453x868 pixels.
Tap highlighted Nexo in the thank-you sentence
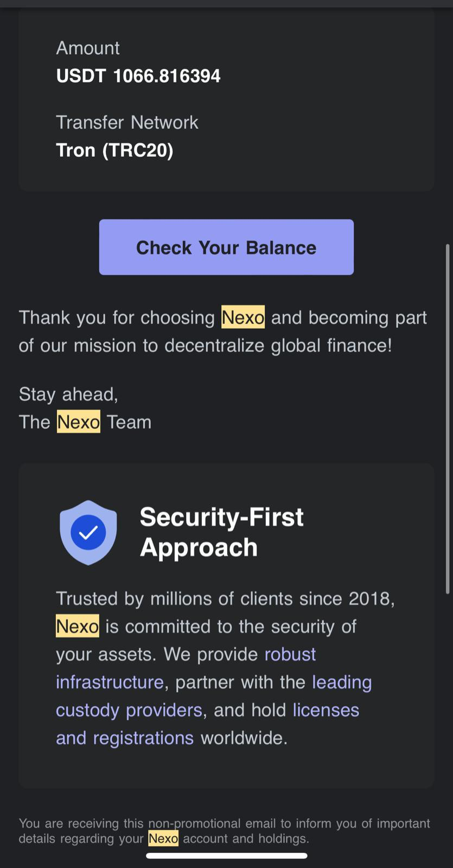point(243,317)
